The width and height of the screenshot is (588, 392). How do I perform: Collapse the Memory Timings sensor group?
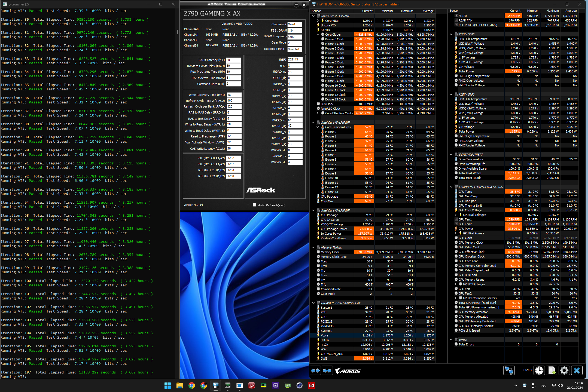tap(313, 247)
